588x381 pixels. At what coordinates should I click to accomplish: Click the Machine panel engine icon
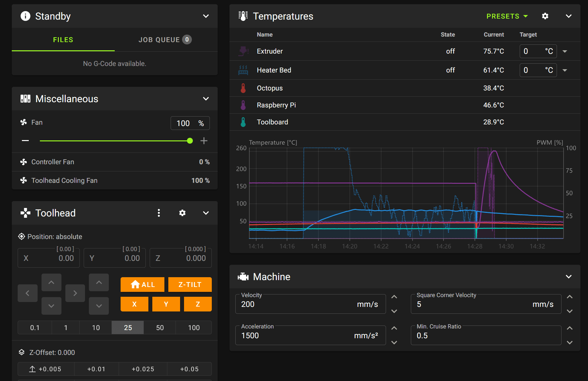click(x=243, y=277)
